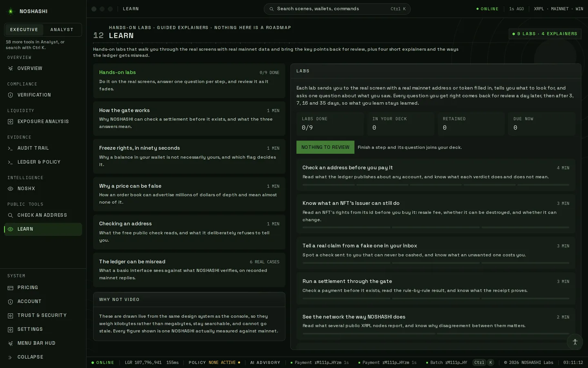Start the Run a settlement through the gate lab
The image size is (588, 368).
tap(436, 288)
